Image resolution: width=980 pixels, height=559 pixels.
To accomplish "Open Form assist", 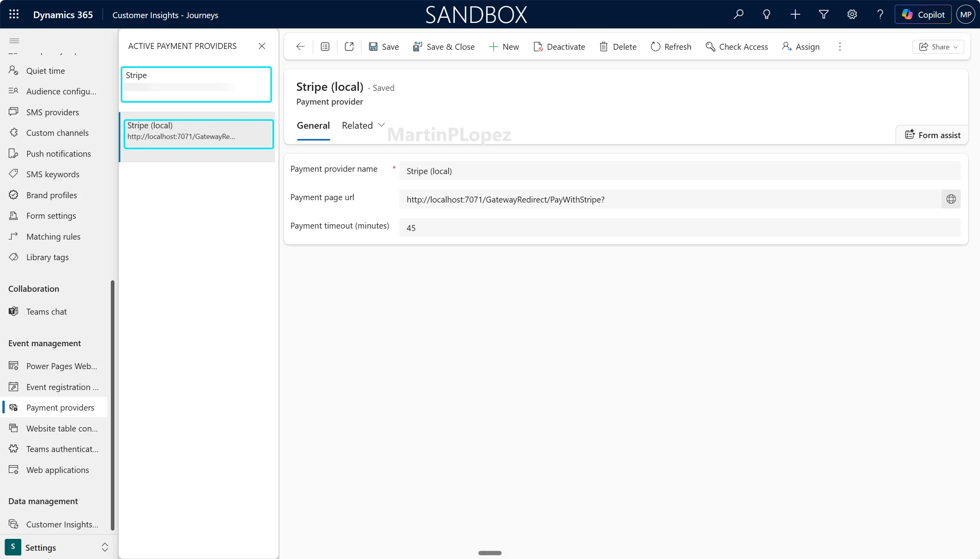I will point(933,135).
